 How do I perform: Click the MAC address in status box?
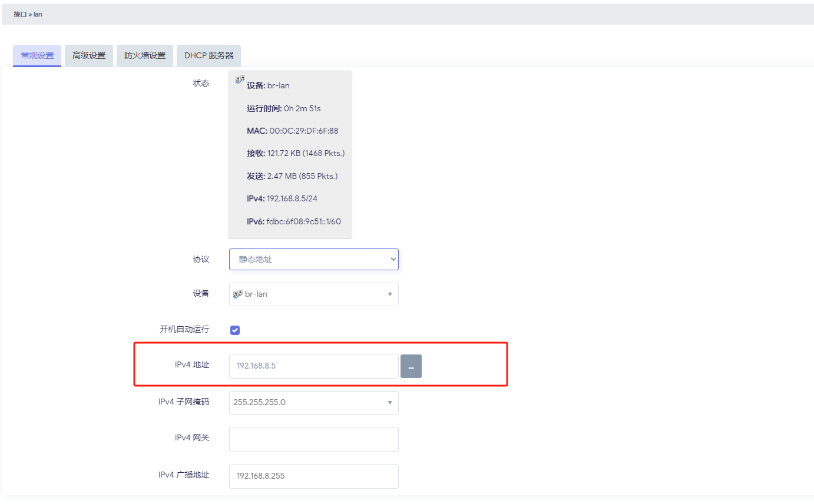point(303,131)
